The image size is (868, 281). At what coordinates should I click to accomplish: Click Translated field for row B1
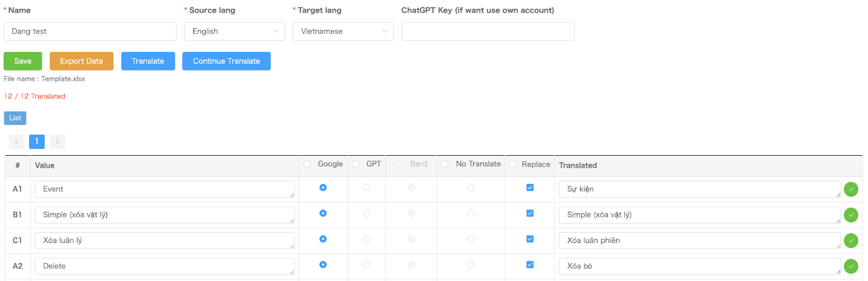pyautogui.click(x=700, y=215)
